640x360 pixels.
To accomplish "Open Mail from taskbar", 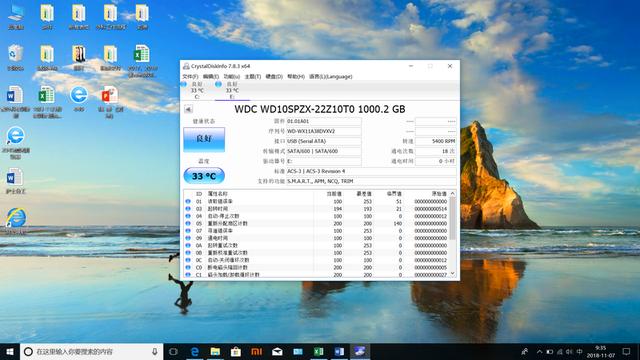I will pos(277,351).
